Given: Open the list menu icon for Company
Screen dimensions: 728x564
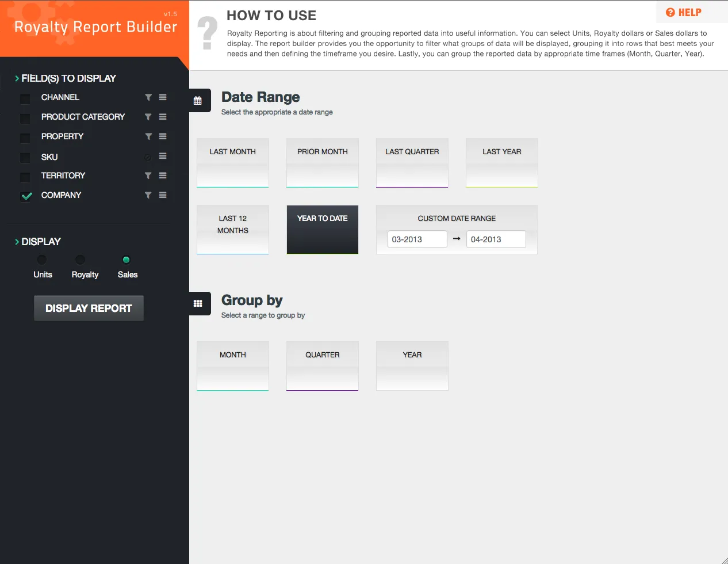Looking at the screenshot, I should [x=163, y=195].
